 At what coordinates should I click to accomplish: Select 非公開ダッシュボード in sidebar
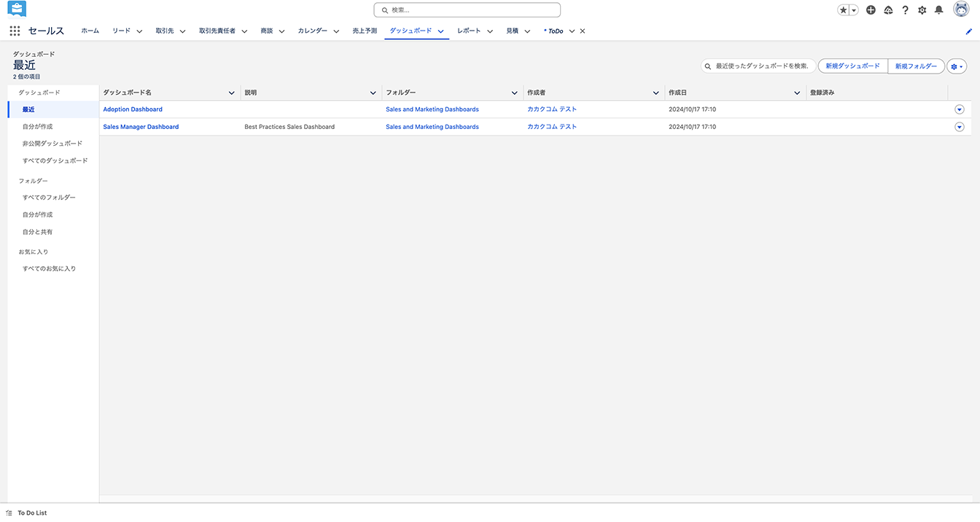[x=53, y=144]
